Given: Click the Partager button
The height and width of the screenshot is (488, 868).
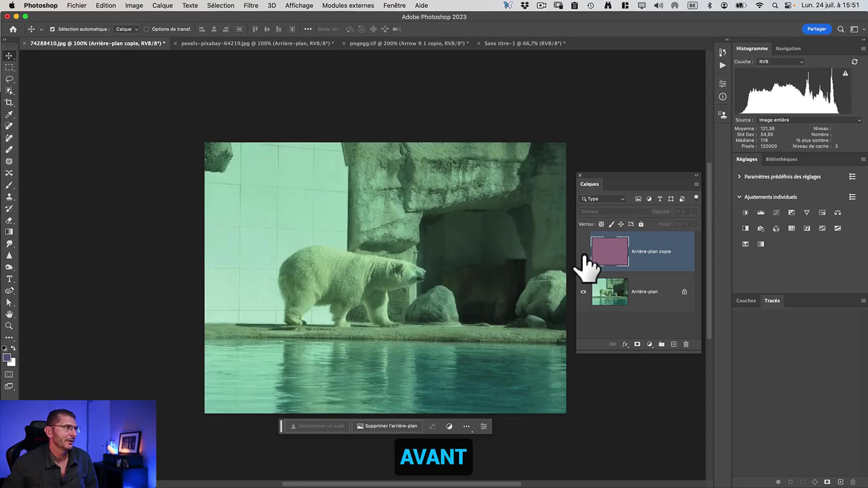Looking at the screenshot, I should [816, 29].
